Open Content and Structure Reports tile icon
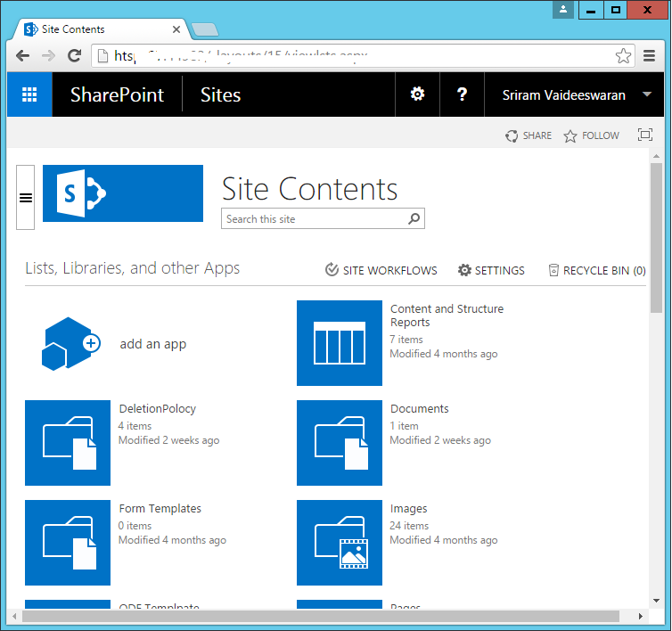This screenshot has height=631, width=672. [340, 343]
